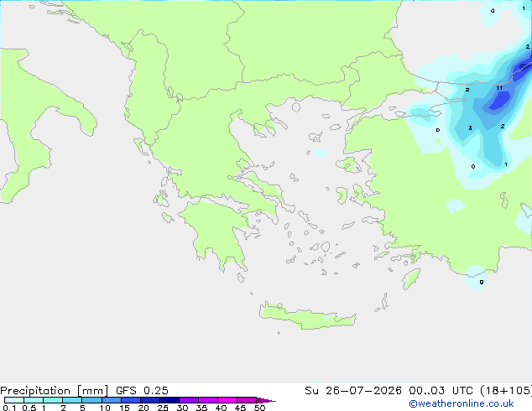Click the '0.5' legend scale label
The image size is (532, 411).
[29, 408]
